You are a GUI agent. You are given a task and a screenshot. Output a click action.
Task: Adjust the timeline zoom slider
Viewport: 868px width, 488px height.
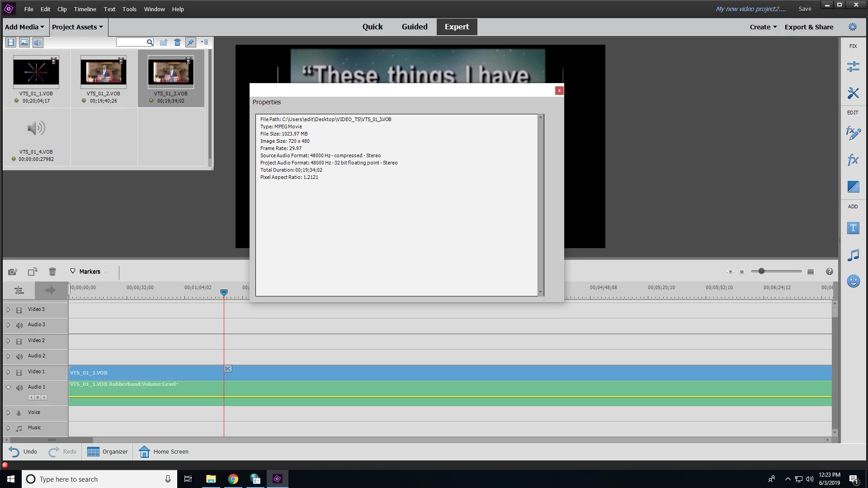[x=761, y=271]
